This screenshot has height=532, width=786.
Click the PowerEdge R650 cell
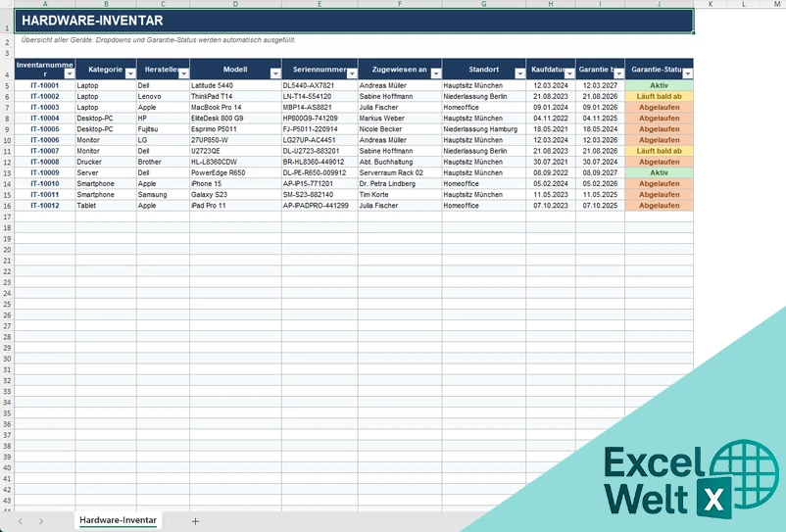pos(235,172)
